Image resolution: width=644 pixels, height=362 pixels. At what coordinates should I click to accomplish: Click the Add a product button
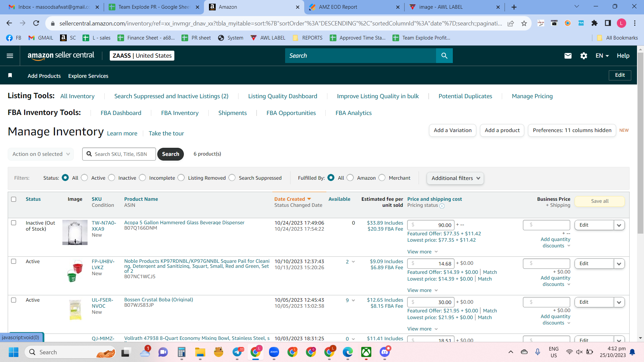coord(502,130)
